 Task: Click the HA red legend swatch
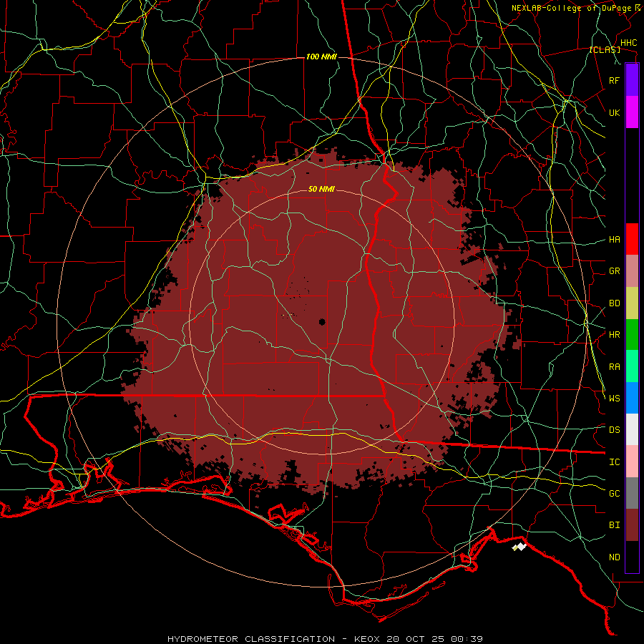pyautogui.click(x=632, y=239)
